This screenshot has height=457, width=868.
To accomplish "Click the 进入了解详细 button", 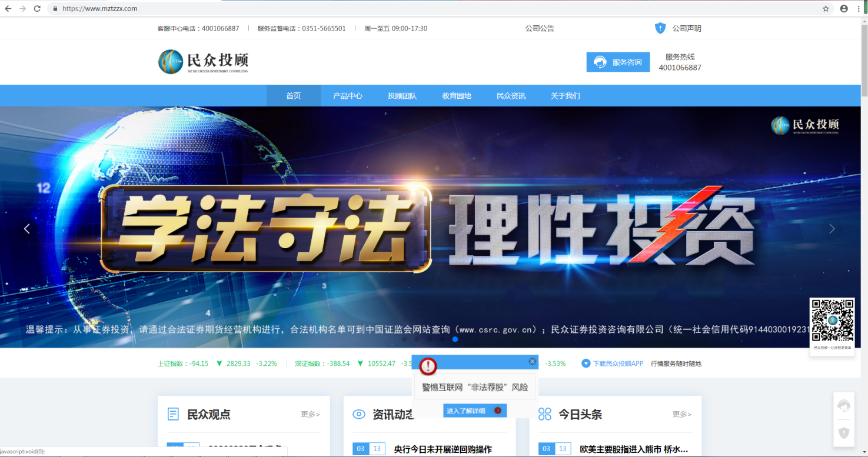I will [x=475, y=411].
